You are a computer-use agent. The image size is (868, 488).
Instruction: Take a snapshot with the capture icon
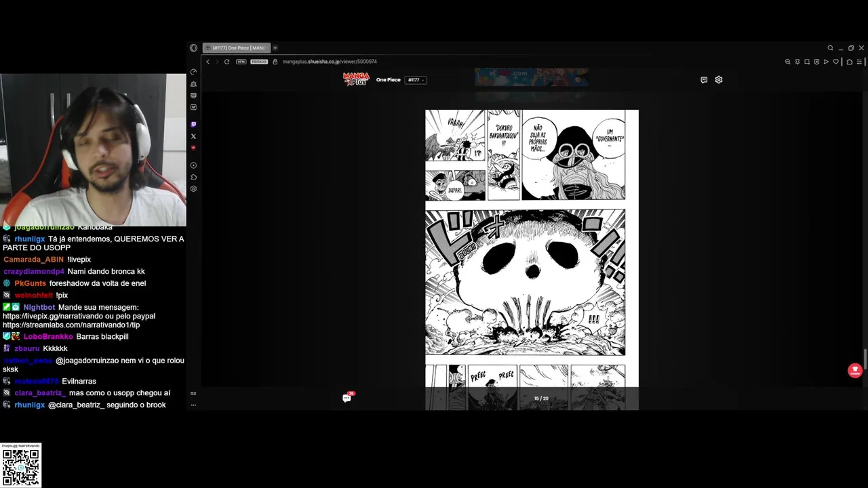(x=807, y=62)
